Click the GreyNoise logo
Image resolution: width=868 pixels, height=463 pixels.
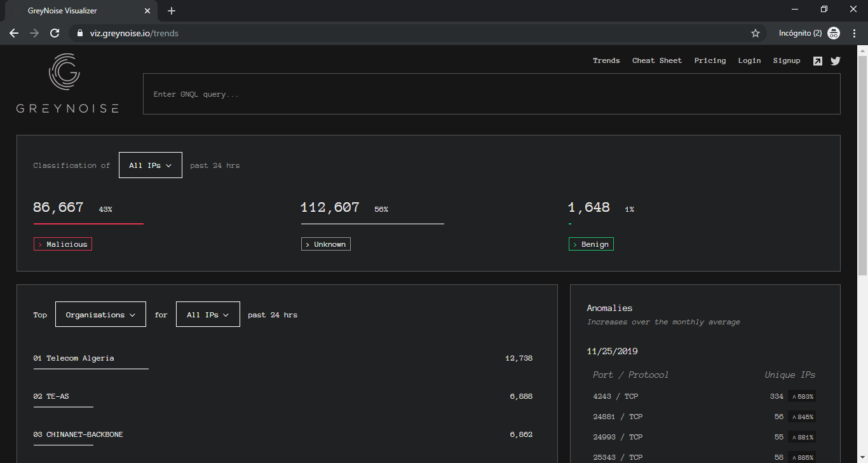tap(67, 83)
